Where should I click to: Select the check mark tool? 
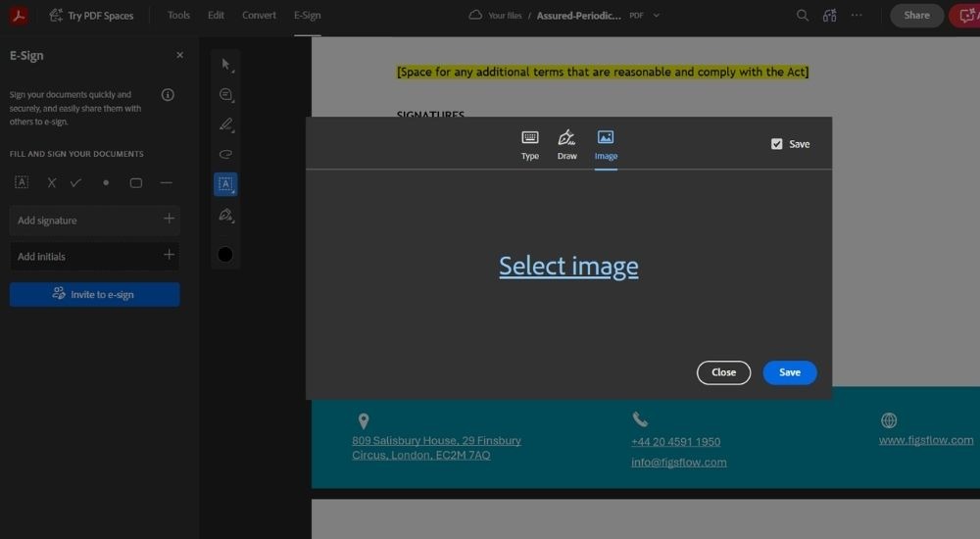pyautogui.click(x=75, y=182)
